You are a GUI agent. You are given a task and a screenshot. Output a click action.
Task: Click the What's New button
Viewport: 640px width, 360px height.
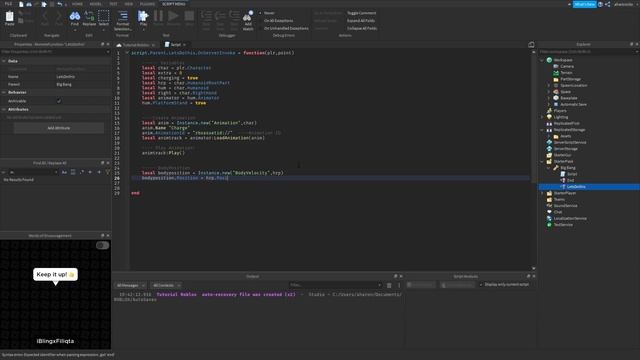[584, 4]
